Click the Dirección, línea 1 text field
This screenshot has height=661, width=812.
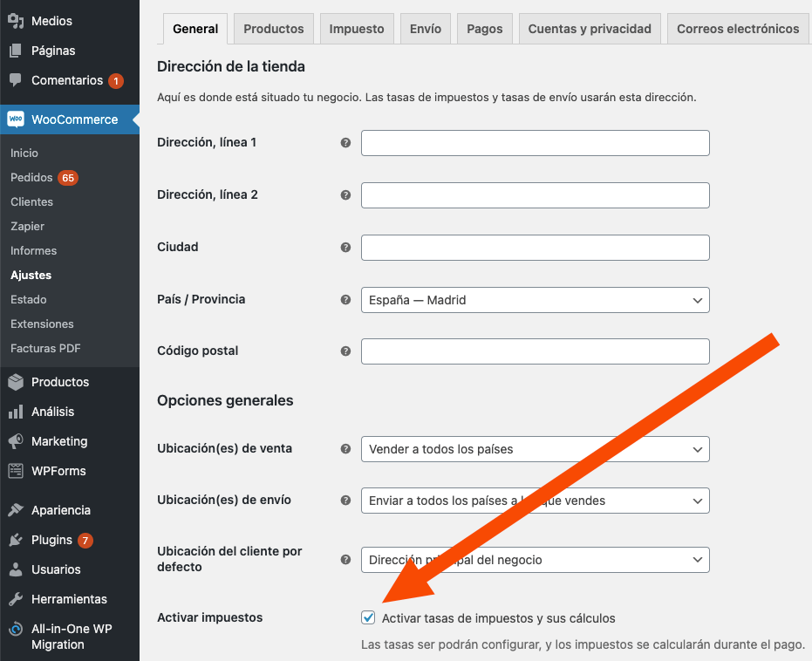pos(535,143)
